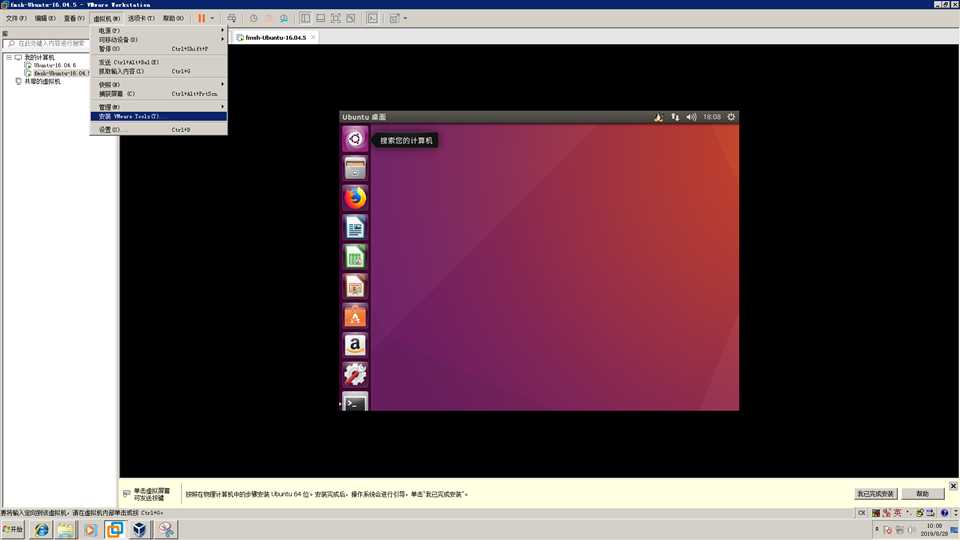
Task: Click Ubuntu sound volume indicator
Action: (691, 117)
